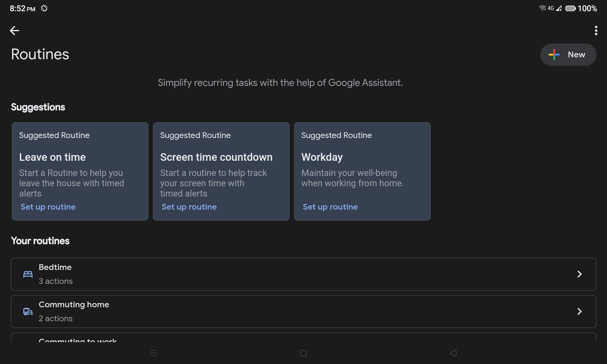Viewport: 607px width, 364px height.
Task: Expand Commuting home routine chevron
Action: coord(579,312)
